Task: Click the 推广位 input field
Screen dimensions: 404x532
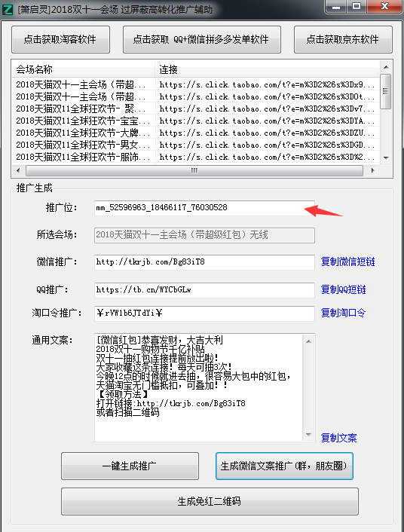Action: pyautogui.click(x=204, y=208)
